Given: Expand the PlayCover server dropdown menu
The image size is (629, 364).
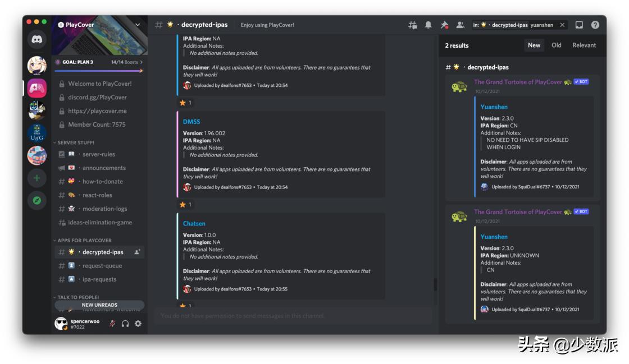Looking at the screenshot, I should point(138,25).
